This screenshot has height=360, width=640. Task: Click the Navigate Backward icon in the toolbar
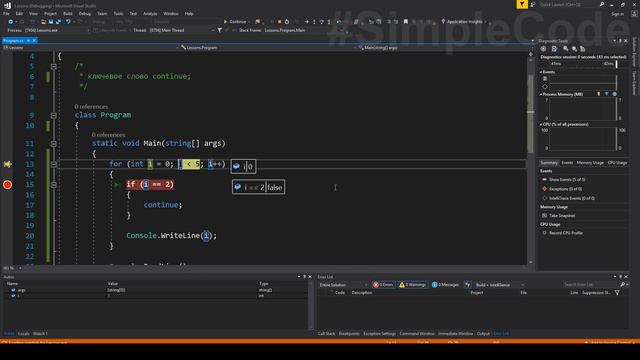click(11, 22)
